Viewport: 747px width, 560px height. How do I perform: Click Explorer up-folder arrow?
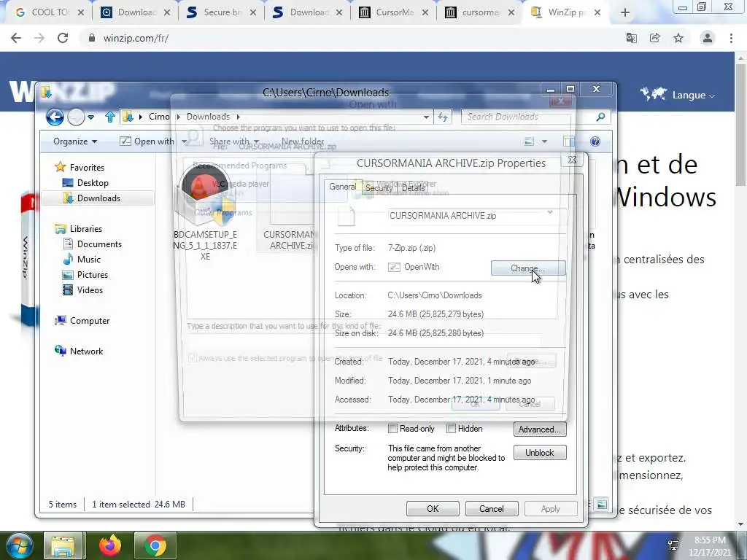point(110,117)
